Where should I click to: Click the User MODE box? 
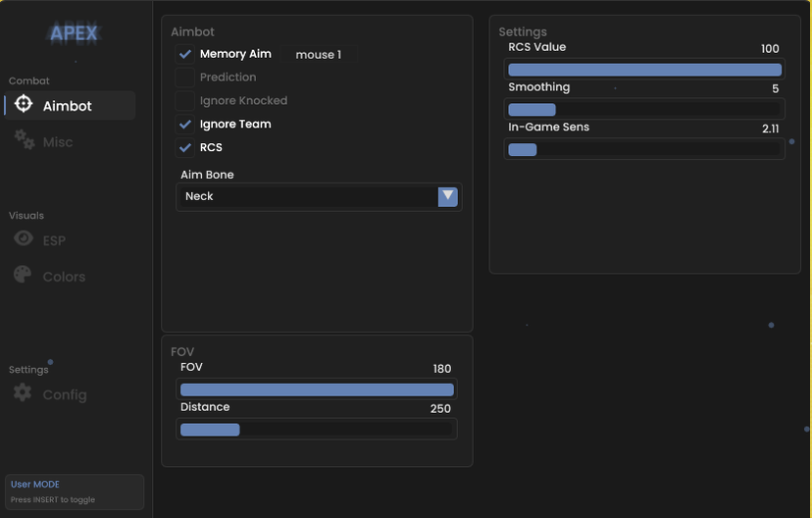(75, 492)
